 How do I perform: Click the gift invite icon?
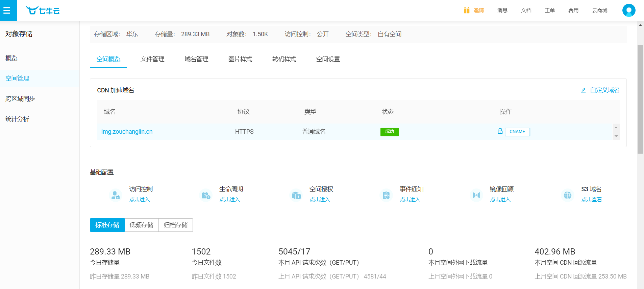coord(467,10)
